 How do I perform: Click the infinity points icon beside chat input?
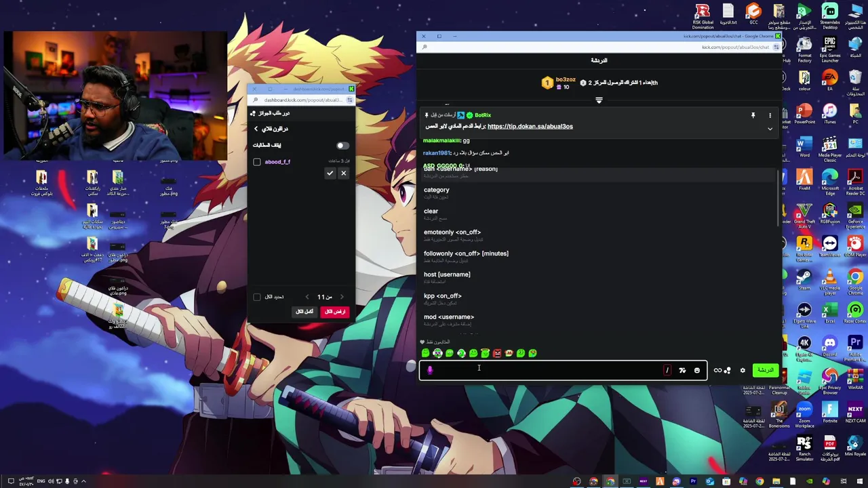point(722,370)
